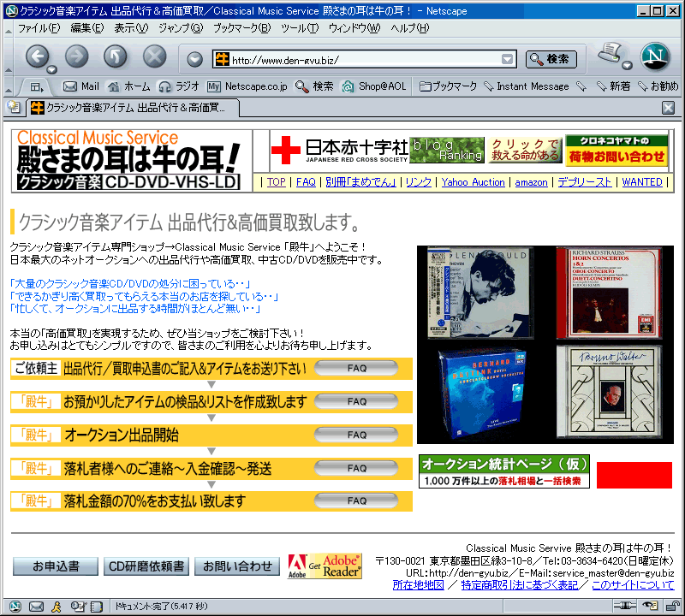Open status bar Instant Messenger icon
685x616 pixels.
pyautogui.click(x=57, y=607)
